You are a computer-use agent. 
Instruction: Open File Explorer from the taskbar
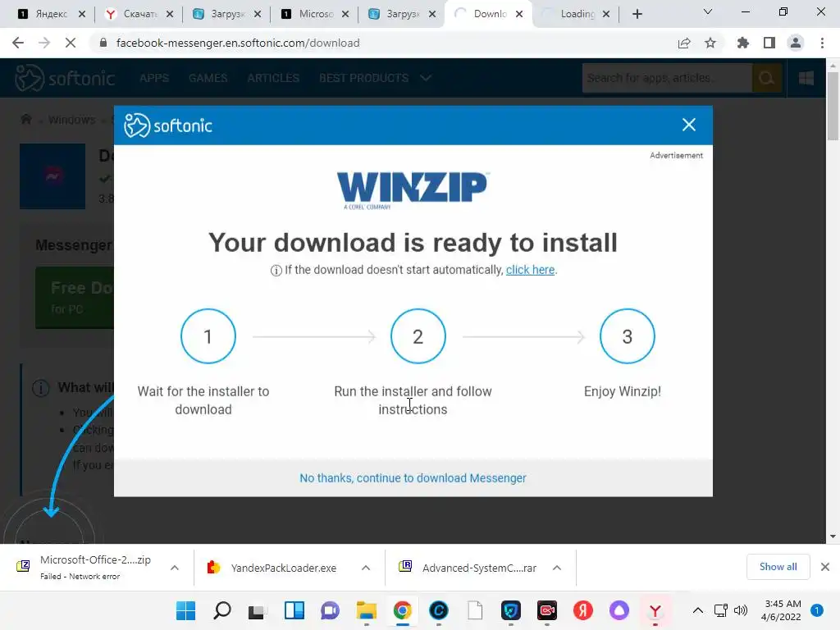(x=367, y=610)
